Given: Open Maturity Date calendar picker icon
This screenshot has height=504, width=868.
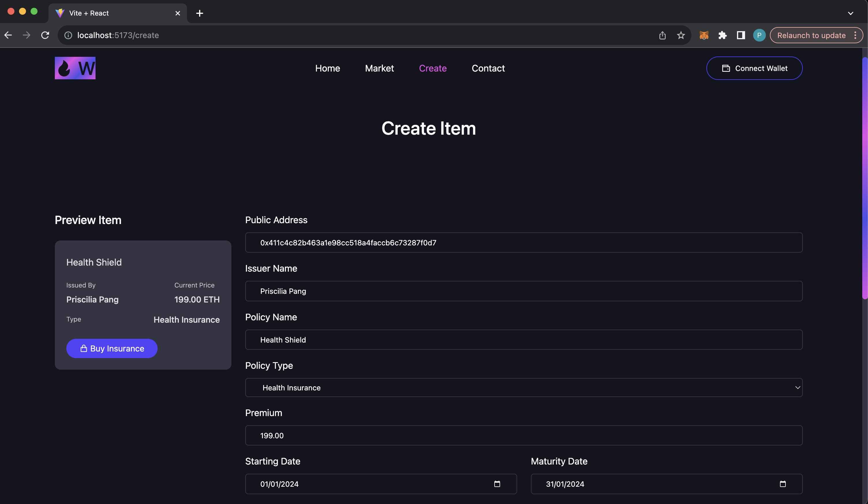Looking at the screenshot, I should point(783,484).
